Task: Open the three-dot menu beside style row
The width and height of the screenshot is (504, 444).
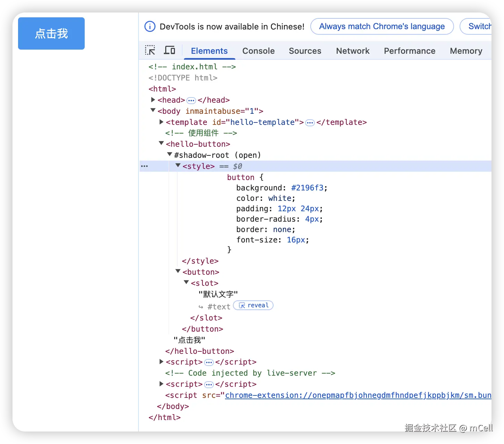Action: point(144,166)
